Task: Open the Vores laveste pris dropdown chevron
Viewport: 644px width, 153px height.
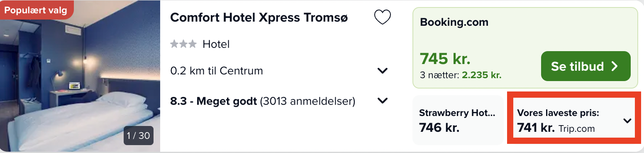Action: coord(627,121)
